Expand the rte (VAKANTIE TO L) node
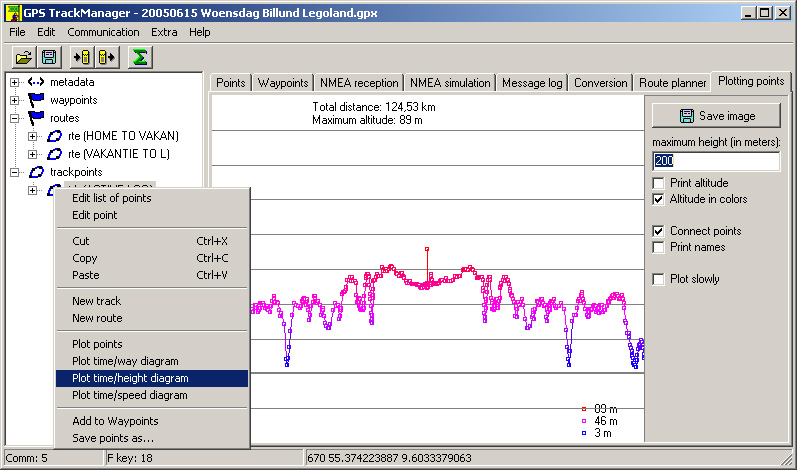 [x=33, y=154]
